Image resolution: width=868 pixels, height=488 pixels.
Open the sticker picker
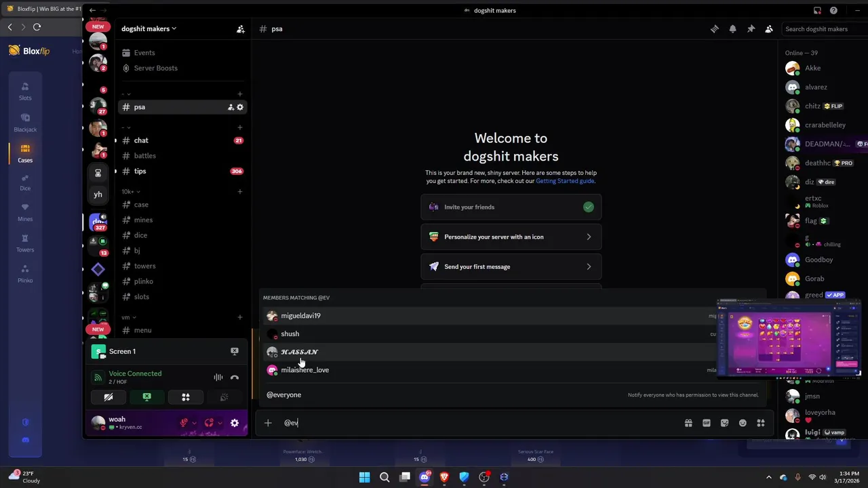725,423
